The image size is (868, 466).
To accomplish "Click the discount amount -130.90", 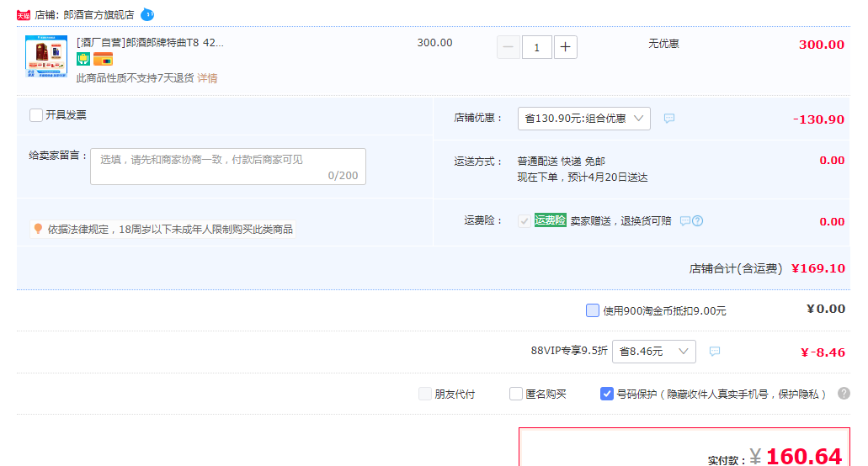I will tap(818, 119).
